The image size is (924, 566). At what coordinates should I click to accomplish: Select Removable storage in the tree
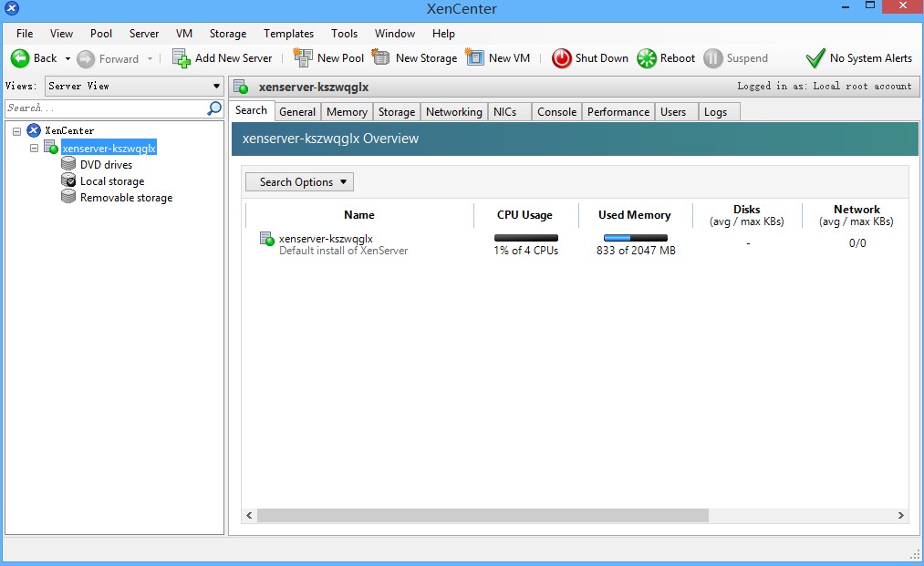click(126, 197)
